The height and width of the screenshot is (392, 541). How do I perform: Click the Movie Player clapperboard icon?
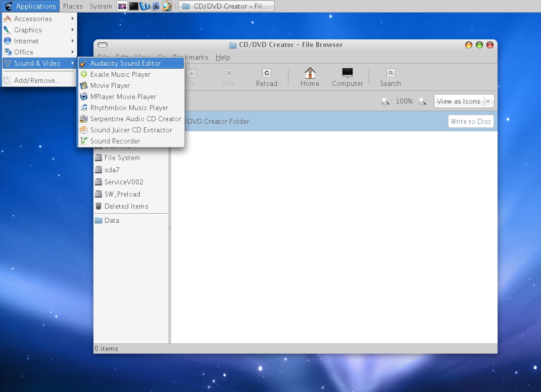click(84, 85)
